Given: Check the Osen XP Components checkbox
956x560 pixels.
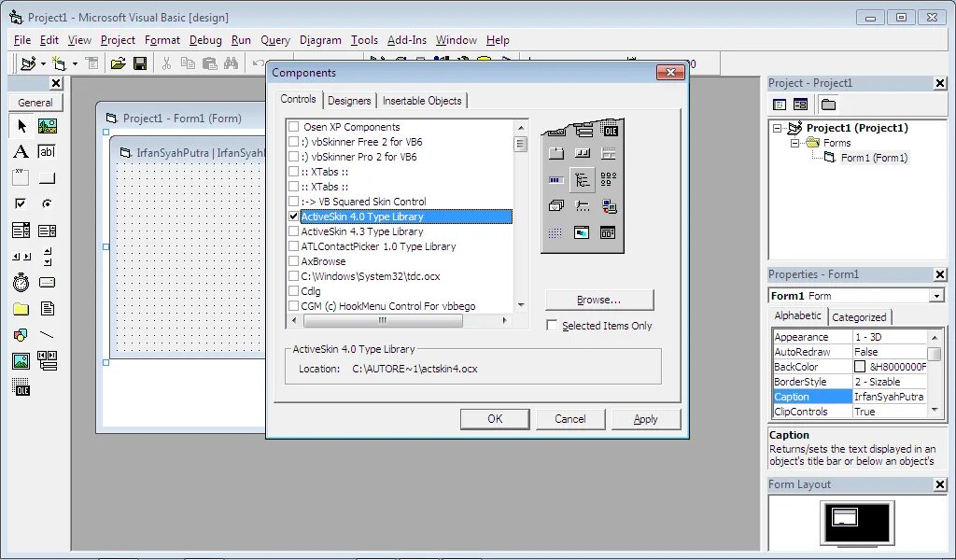Looking at the screenshot, I should [294, 127].
